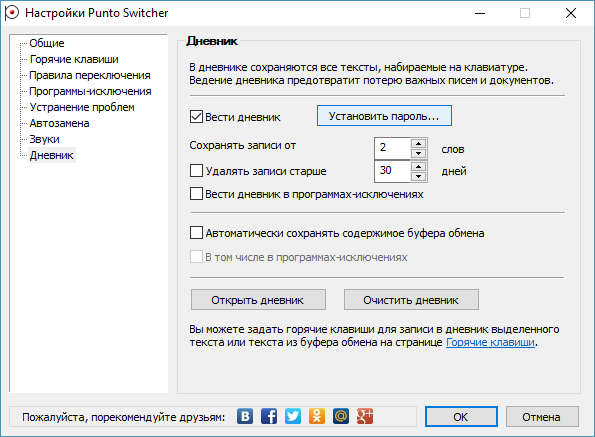
Task: Select the 'Автозамена' section
Action: coord(59,123)
